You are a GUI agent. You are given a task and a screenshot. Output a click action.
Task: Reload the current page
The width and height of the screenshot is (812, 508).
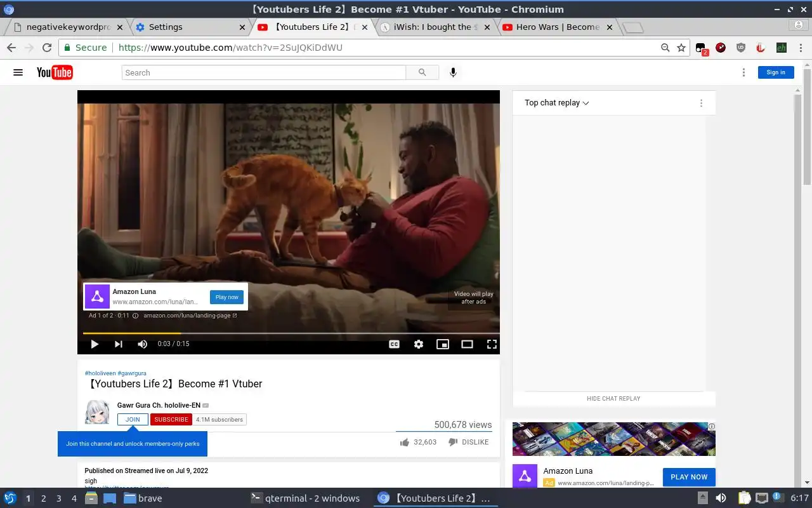[x=47, y=48]
